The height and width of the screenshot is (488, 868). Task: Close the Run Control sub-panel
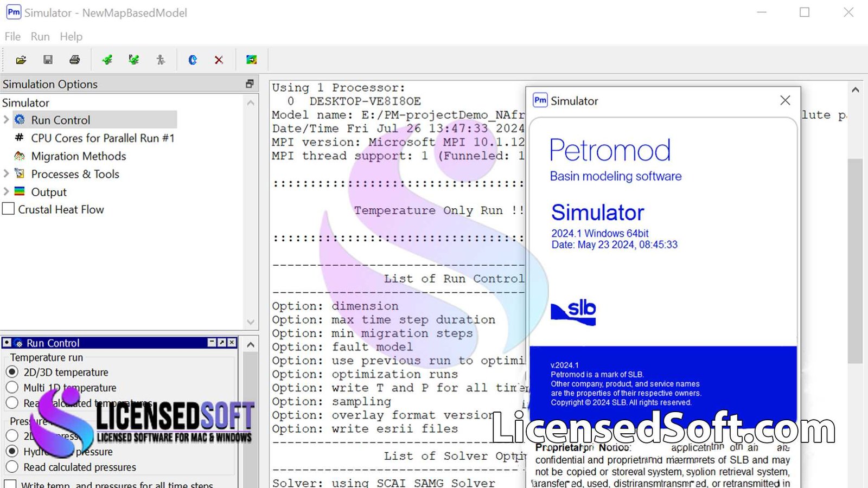point(232,343)
